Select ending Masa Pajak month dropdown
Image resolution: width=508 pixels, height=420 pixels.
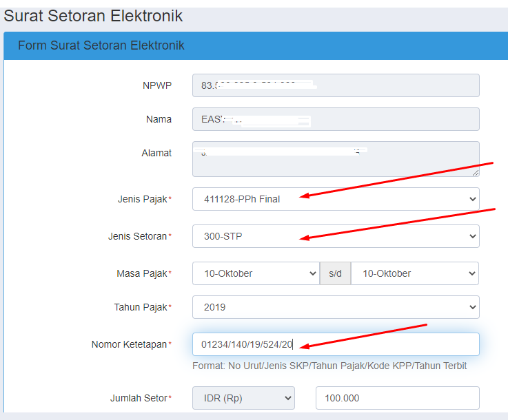415,273
